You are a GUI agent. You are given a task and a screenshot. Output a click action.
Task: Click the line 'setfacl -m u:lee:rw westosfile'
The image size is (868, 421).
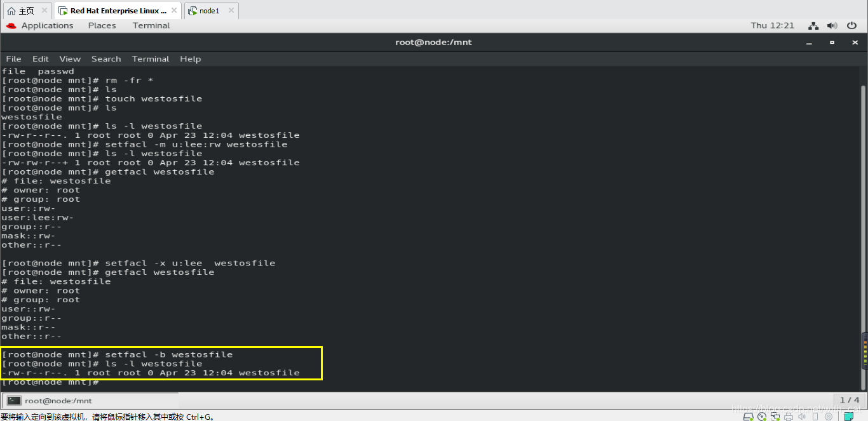point(145,144)
